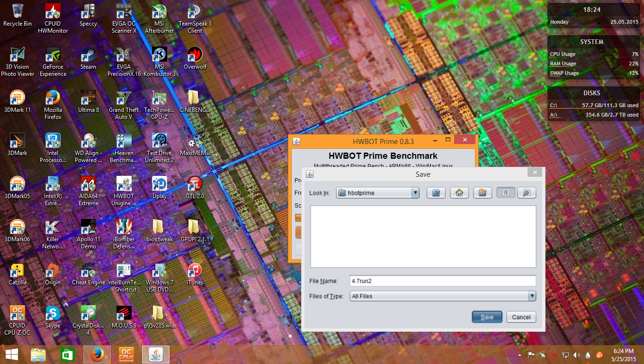This screenshot has height=364, width=644.
Task: Click the Cancel button in Save dialog
Action: tap(521, 317)
